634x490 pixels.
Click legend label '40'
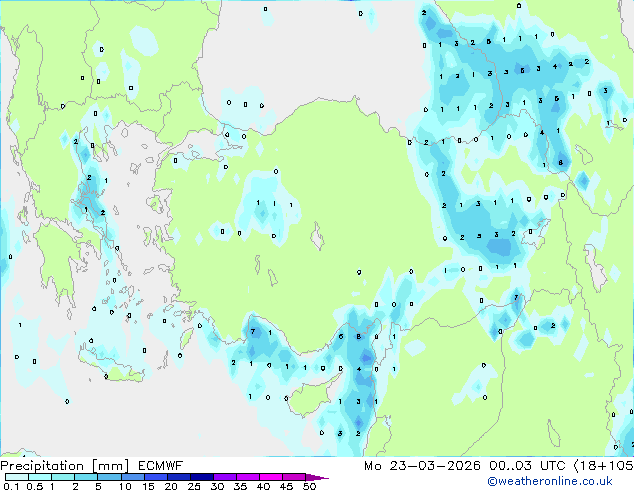(x=263, y=486)
